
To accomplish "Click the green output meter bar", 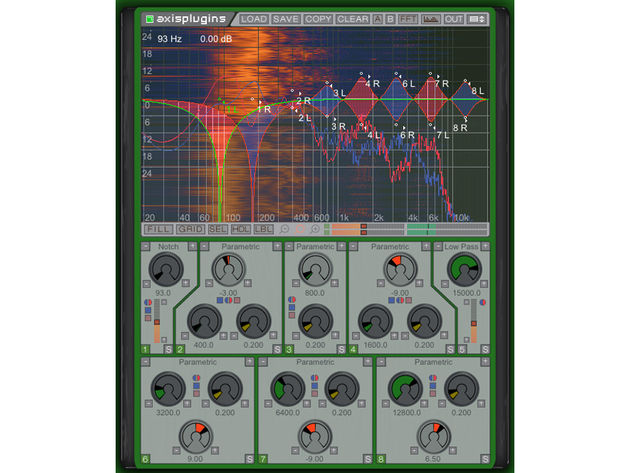I will [x=447, y=229].
